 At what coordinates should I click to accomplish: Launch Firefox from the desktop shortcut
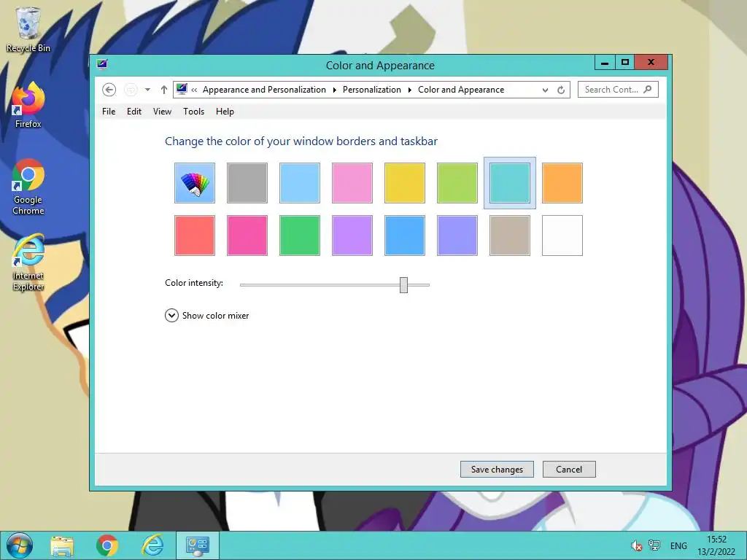(x=28, y=105)
